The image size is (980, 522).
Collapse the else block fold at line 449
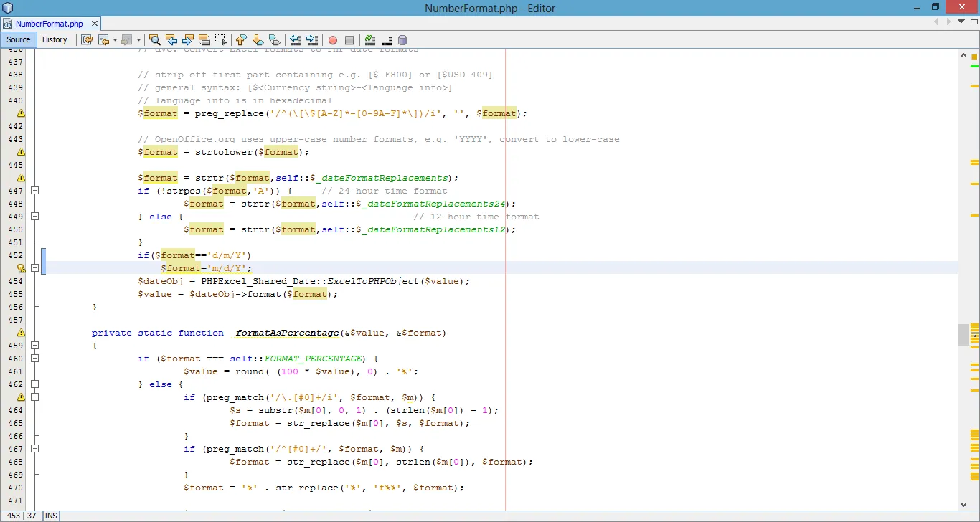click(x=34, y=217)
